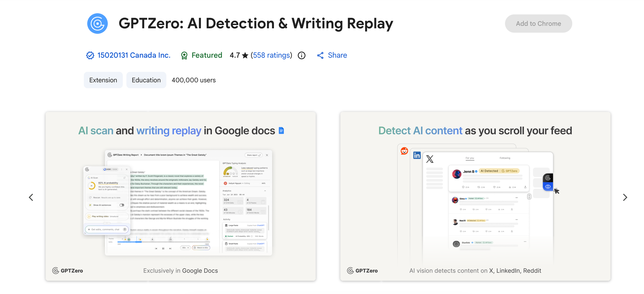Viewport: 644px width, 294px height.
Task: Click the Featured award badge icon
Action: tap(184, 55)
